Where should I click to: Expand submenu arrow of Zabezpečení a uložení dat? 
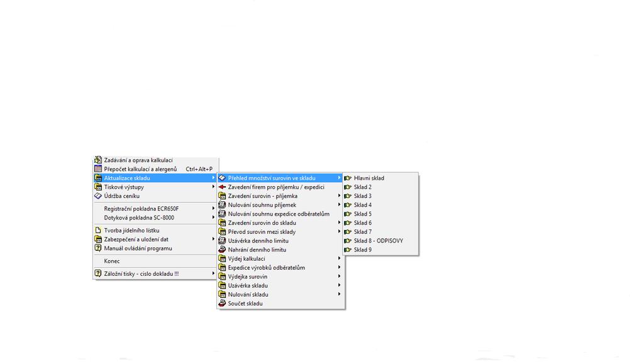pyautogui.click(x=213, y=239)
